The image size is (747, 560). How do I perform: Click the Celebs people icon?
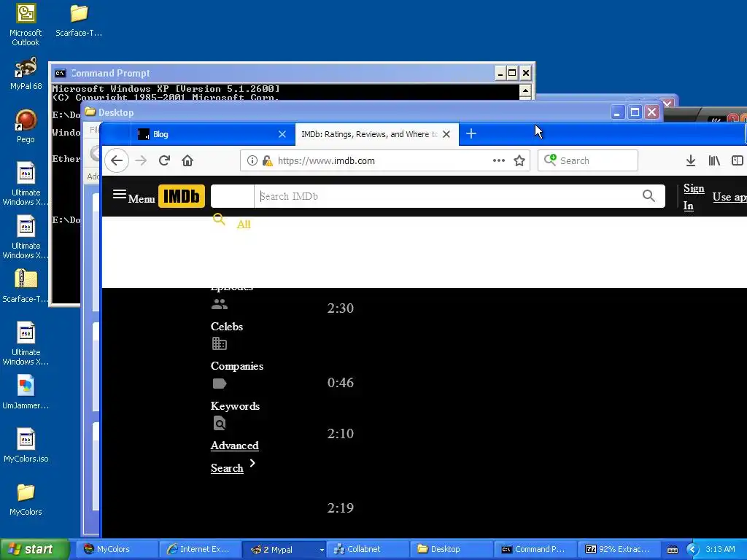(x=219, y=304)
